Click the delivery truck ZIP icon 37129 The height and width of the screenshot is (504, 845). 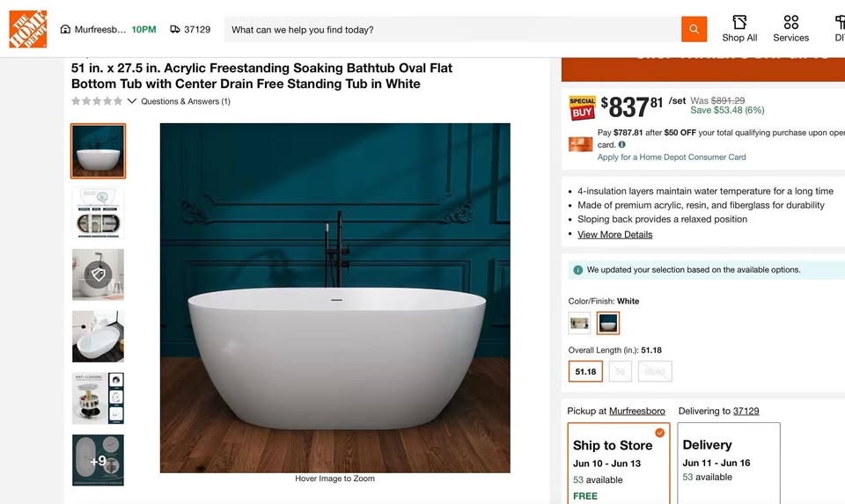(x=175, y=29)
